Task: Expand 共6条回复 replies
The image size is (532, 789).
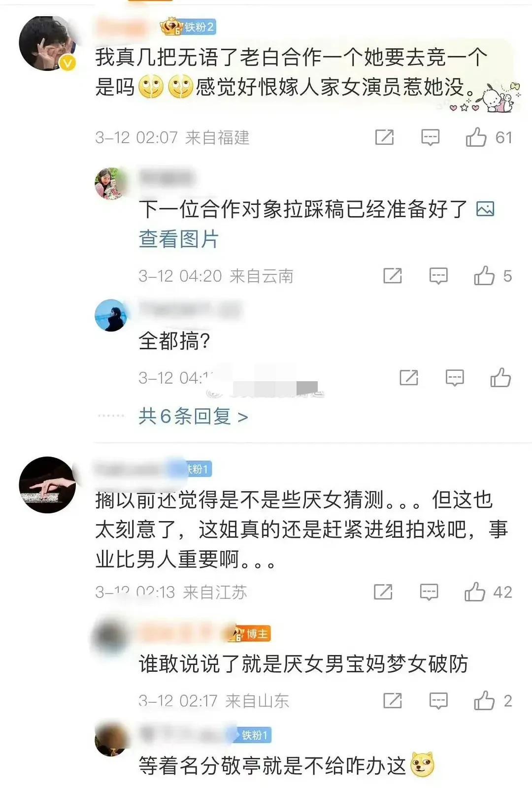Action: (193, 416)
